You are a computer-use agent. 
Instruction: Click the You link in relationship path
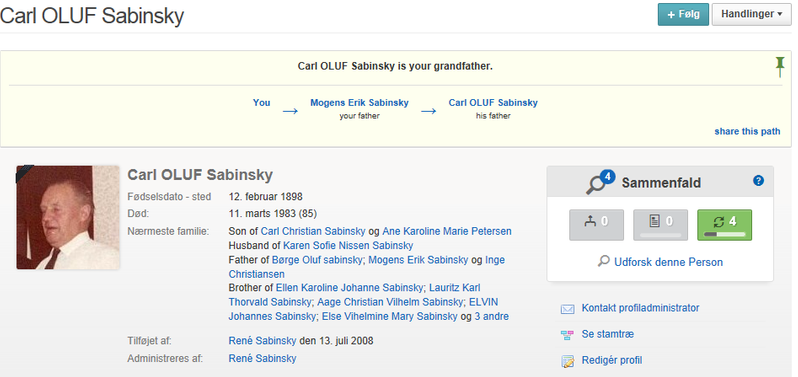click(262, 103)
